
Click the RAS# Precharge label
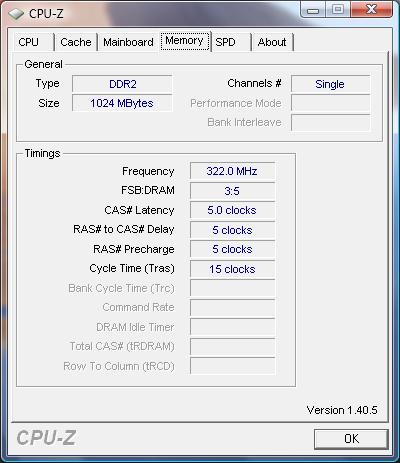pos(134,249)
